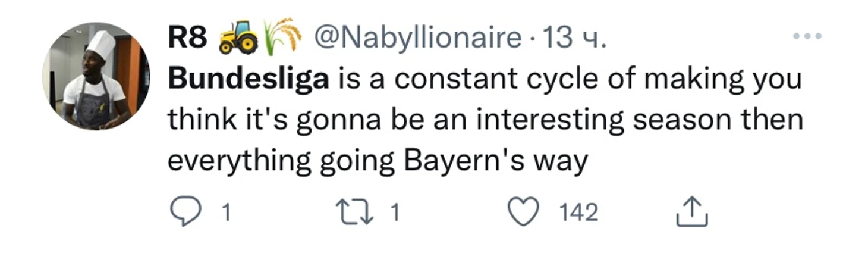Open the three-dot more options menu

pos(807,37)
